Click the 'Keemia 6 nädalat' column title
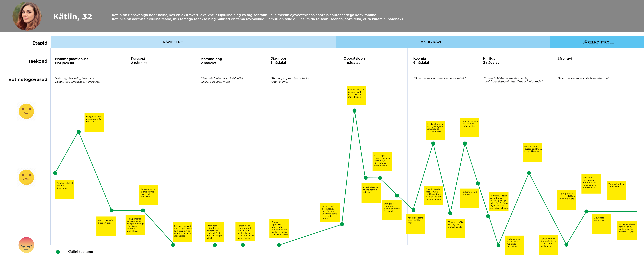The image size is (644, 259). pos(421,60)
